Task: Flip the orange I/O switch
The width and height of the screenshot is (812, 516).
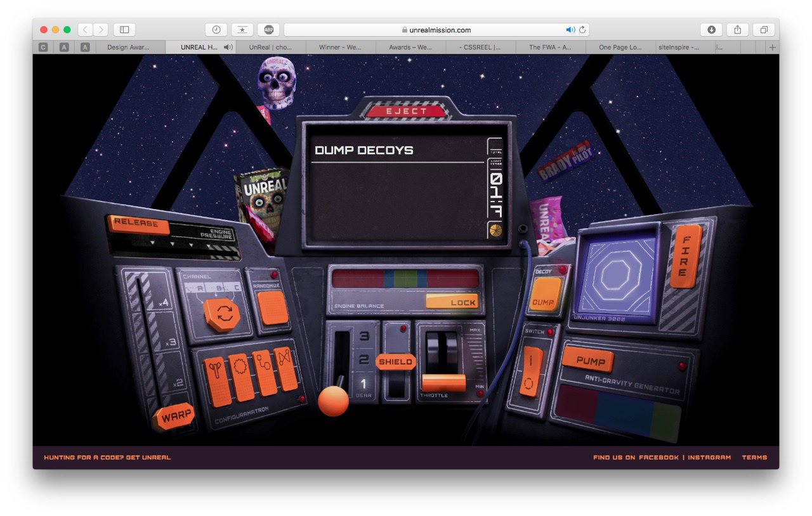Action: (532, 372)
